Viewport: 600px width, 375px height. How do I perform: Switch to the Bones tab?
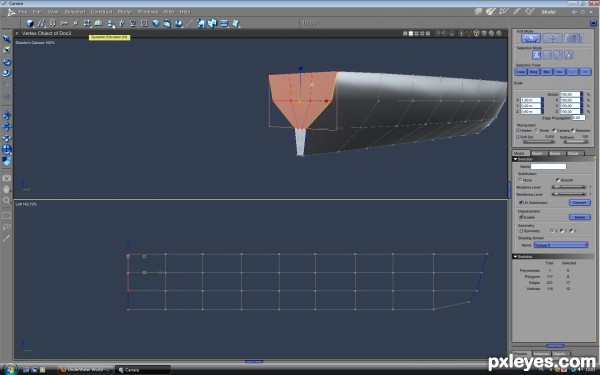556,153
